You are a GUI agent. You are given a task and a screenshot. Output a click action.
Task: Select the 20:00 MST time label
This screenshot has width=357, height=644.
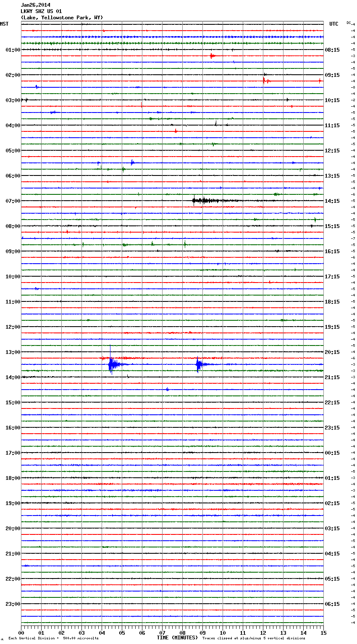[x=13, y=529]
